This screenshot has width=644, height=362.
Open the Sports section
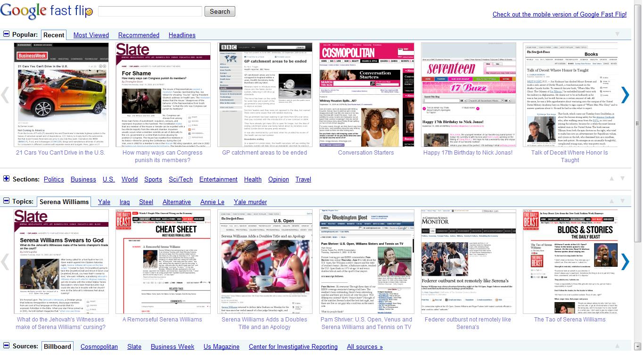[x=153, y=179]
